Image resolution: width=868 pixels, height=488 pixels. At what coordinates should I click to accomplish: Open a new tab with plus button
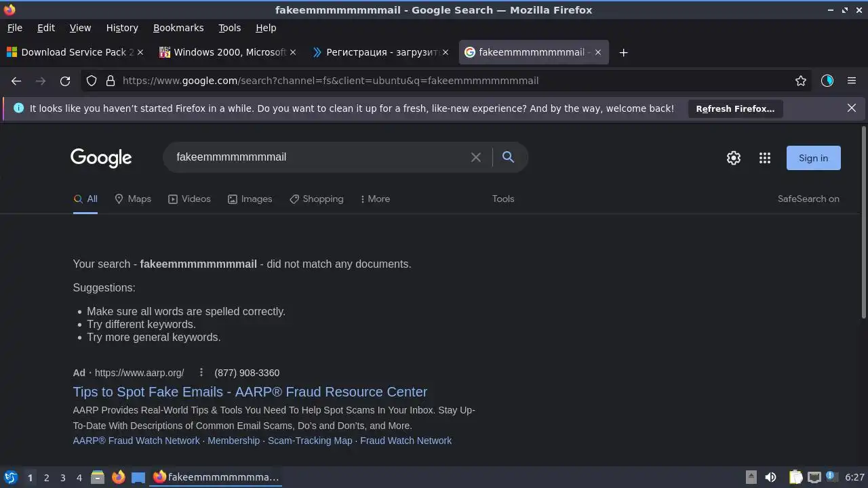point(623,52)
